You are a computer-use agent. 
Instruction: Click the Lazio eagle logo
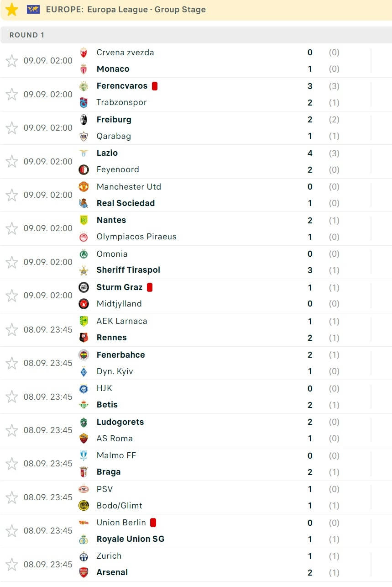pos(84,153)
